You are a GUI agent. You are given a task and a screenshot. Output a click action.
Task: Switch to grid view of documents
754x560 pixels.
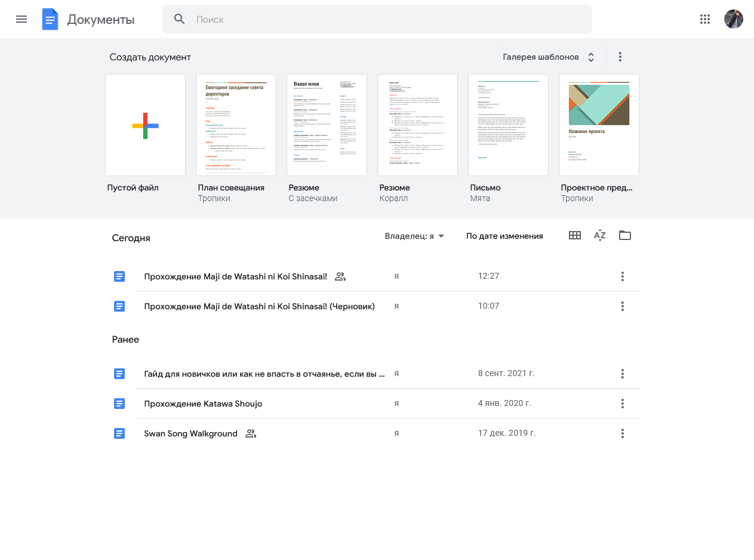click(575, 236)
